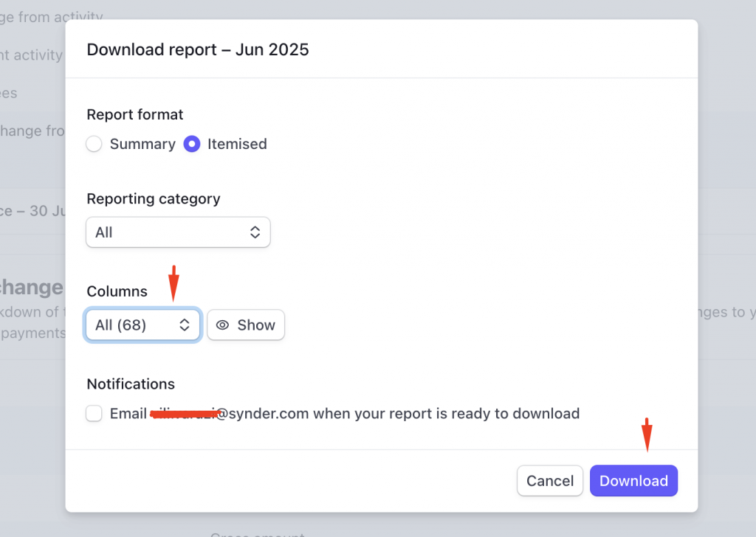Click the 'Notifications' heading

131,384
